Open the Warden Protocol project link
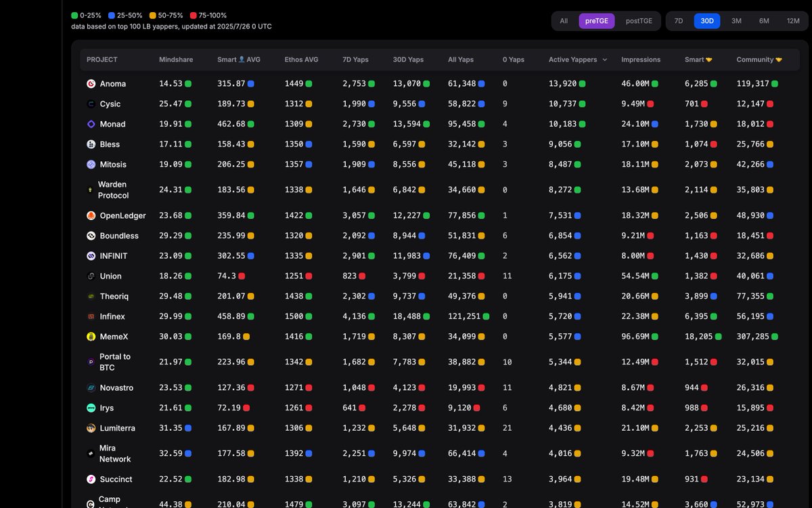 pos(112,190)
